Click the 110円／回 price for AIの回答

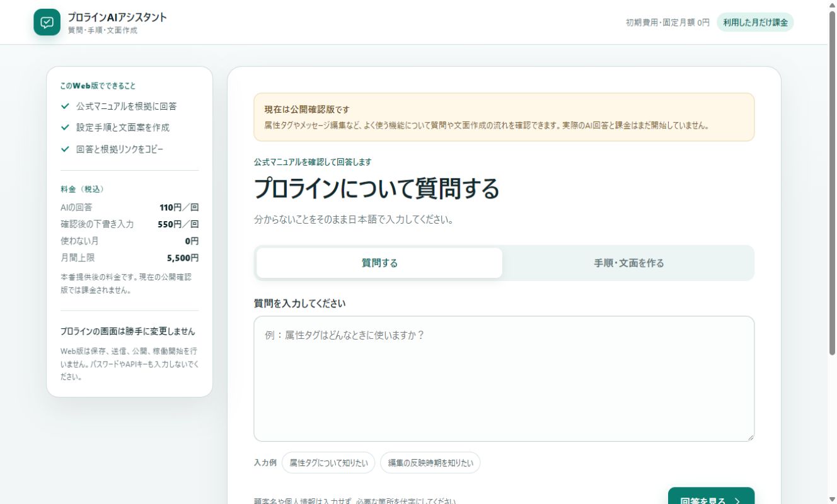click(x=179, y=207)
